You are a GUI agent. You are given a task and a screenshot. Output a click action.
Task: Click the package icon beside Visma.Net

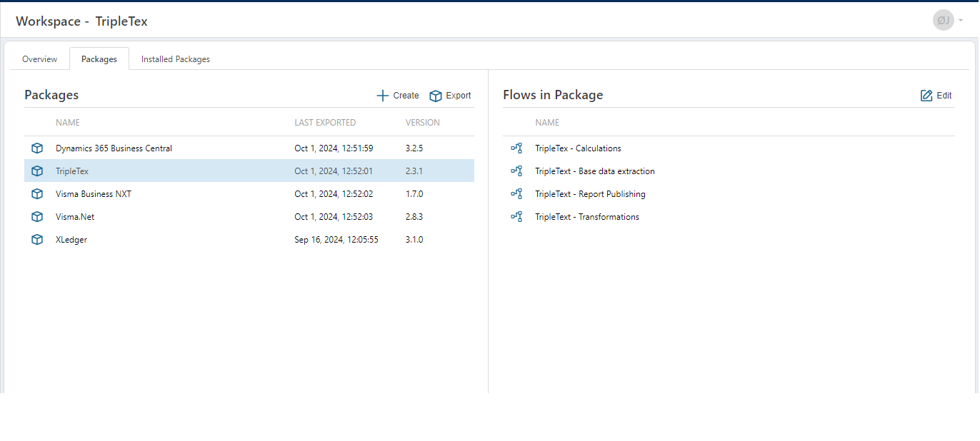click(x=37, y=217)
